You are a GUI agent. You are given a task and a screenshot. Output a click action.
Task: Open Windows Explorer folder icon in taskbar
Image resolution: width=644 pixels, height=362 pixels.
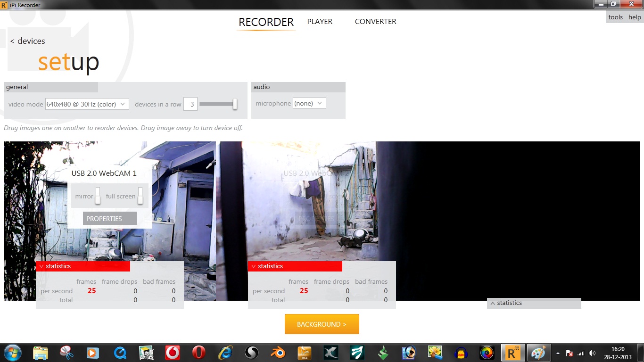41,353
